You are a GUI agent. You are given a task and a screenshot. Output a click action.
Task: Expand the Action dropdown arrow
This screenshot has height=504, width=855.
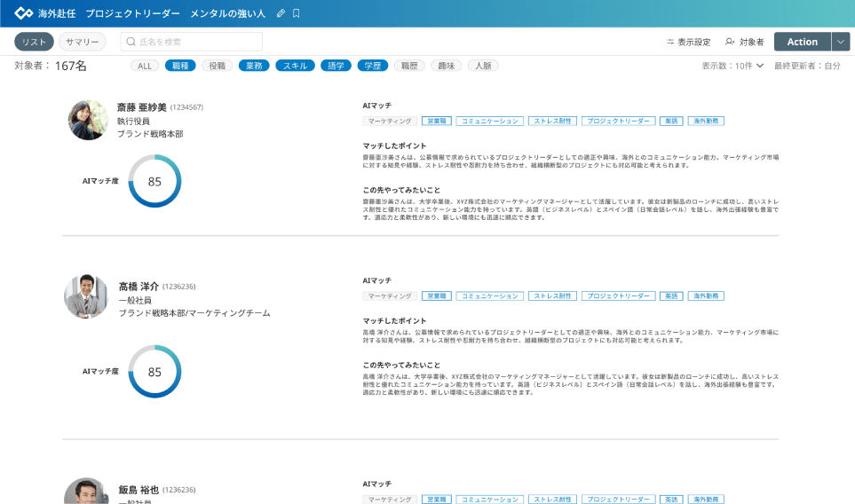point(841,42)
